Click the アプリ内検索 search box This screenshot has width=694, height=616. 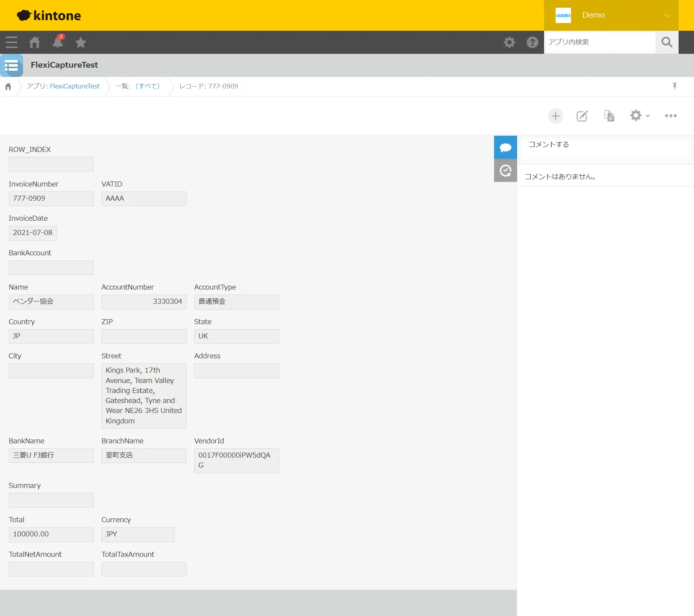(600, 42)
